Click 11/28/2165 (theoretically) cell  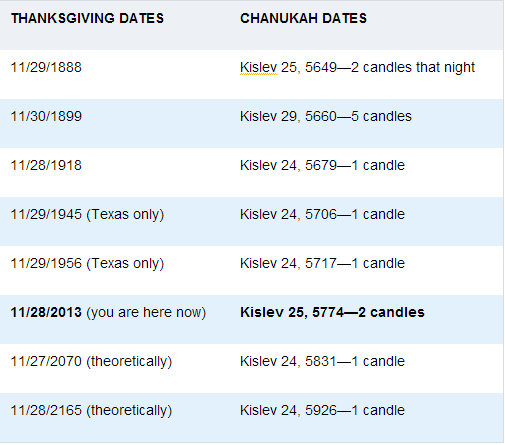[x=91, y=410]
